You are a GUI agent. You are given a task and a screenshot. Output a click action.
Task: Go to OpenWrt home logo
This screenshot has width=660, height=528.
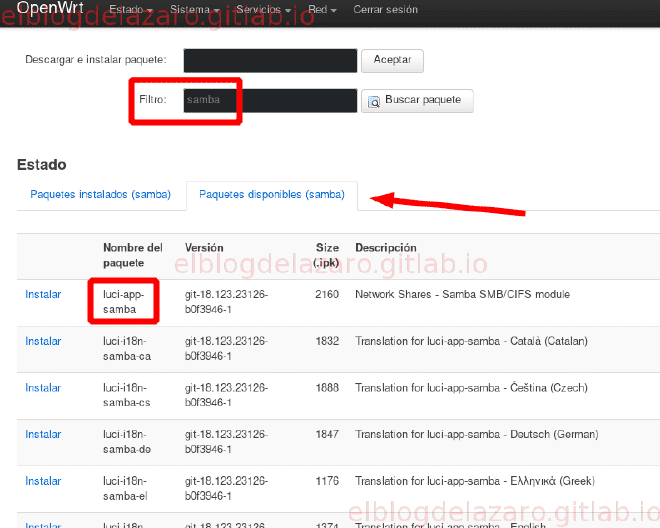50,8
